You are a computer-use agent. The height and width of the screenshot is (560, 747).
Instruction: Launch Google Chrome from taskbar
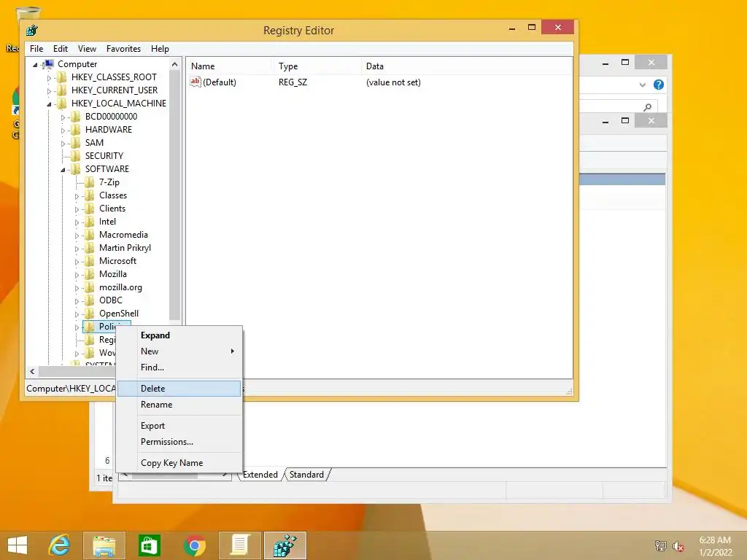[x=194, y=545]
